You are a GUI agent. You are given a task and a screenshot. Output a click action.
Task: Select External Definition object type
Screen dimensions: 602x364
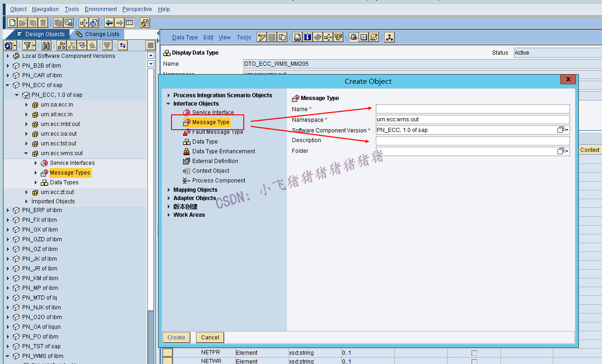click(215, 161)
